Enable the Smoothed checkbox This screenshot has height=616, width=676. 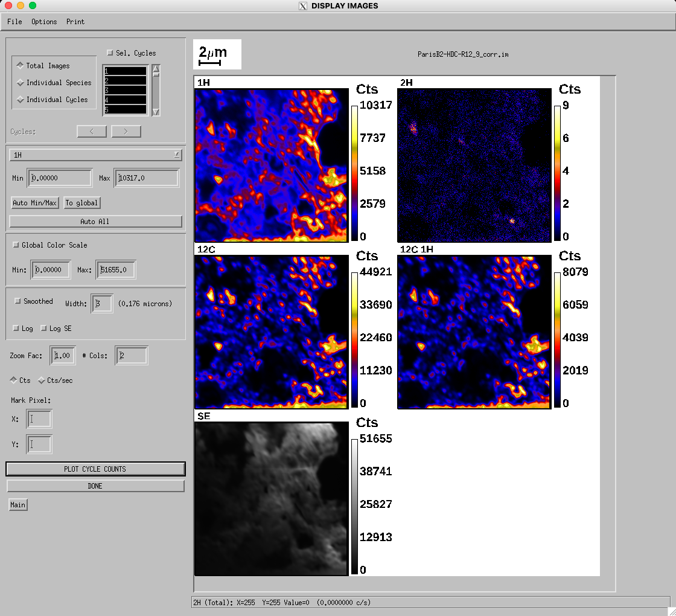click(18, 301)
